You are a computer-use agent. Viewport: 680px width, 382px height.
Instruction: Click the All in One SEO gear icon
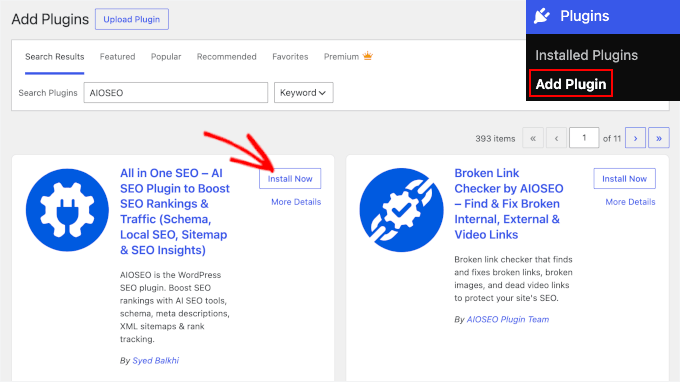67,210
